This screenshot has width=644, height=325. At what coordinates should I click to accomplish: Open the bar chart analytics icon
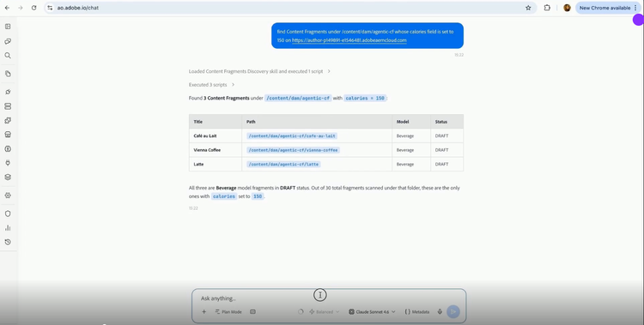click(8, 228)
